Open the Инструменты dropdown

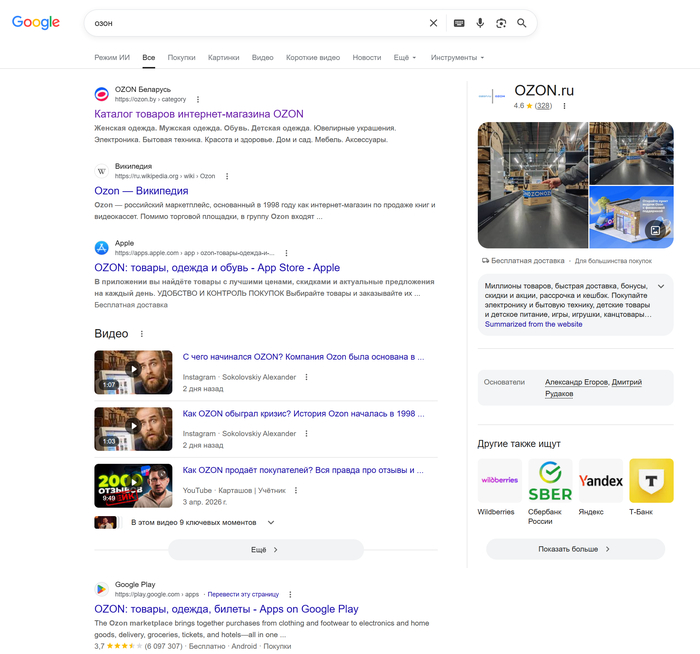click(x=457, y=58)
